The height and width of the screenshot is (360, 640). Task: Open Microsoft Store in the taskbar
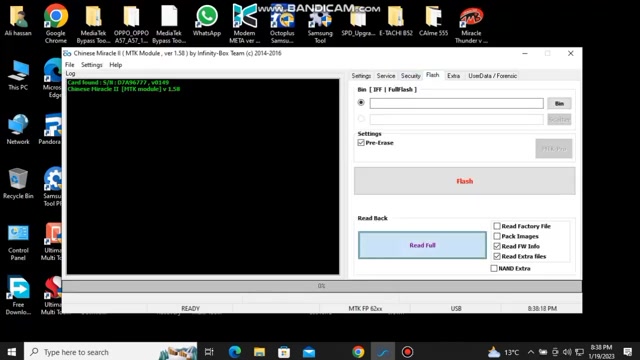(x=284, y=352)
